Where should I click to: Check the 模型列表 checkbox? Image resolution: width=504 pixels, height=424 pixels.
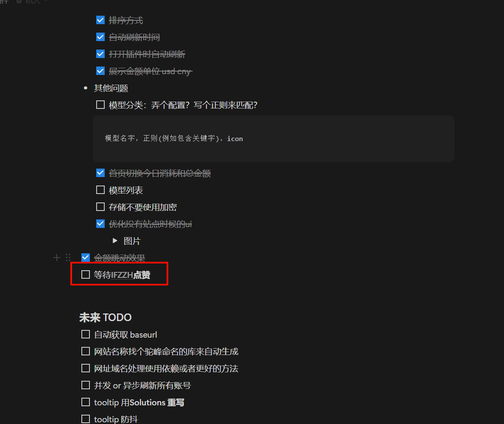100,190
